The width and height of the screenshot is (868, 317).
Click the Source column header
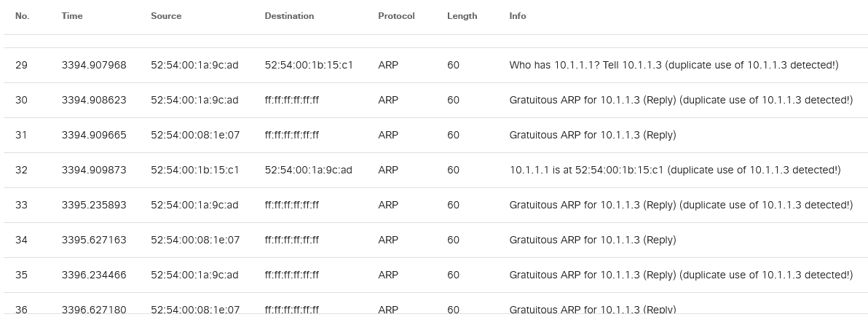[x=166, y=16]
